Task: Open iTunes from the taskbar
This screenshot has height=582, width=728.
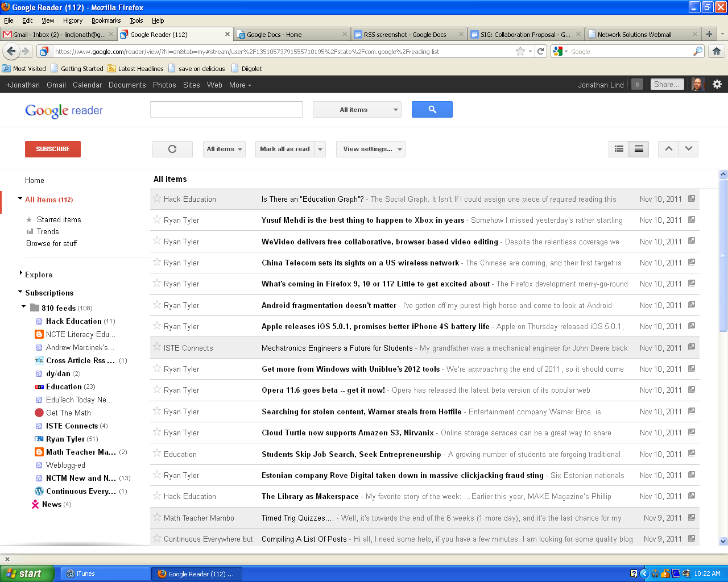Action: click(105, 573)
